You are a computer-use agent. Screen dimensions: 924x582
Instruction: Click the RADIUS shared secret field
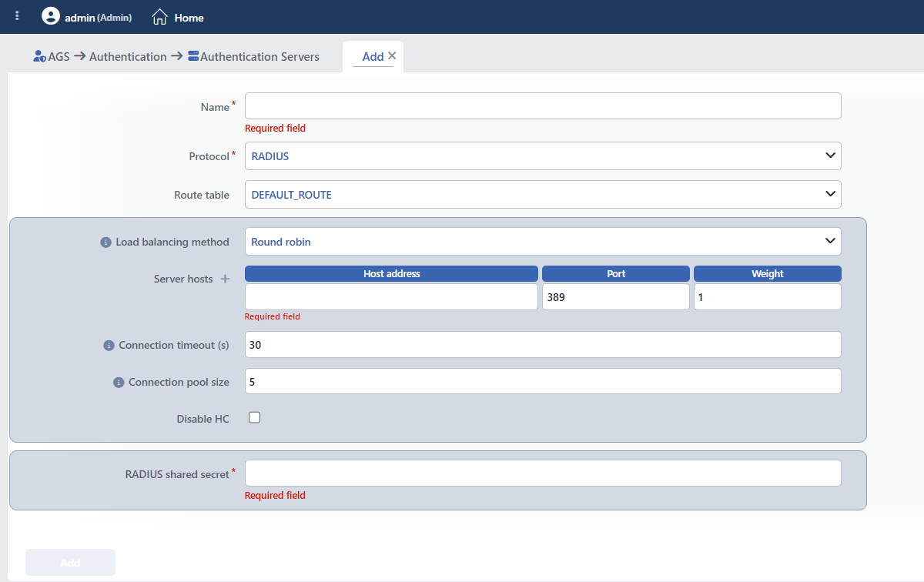tap(543, 473)
